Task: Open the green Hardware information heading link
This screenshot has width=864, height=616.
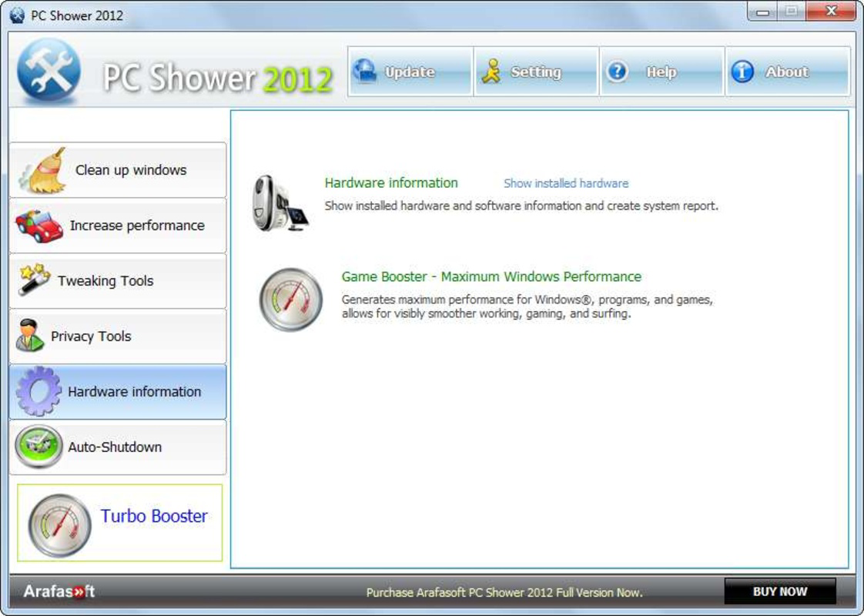Action: [x=391, y=183]
